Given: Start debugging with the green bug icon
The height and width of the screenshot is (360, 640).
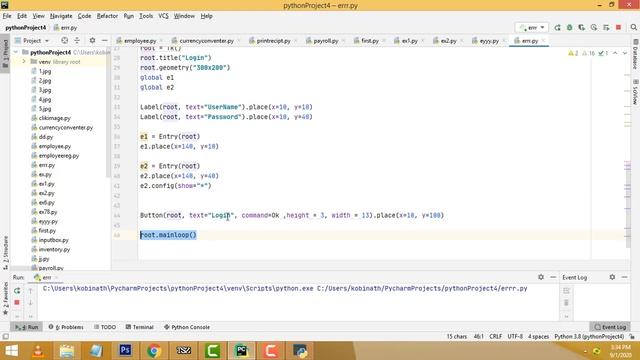Looking at the screenshot, I should (569, 27).
